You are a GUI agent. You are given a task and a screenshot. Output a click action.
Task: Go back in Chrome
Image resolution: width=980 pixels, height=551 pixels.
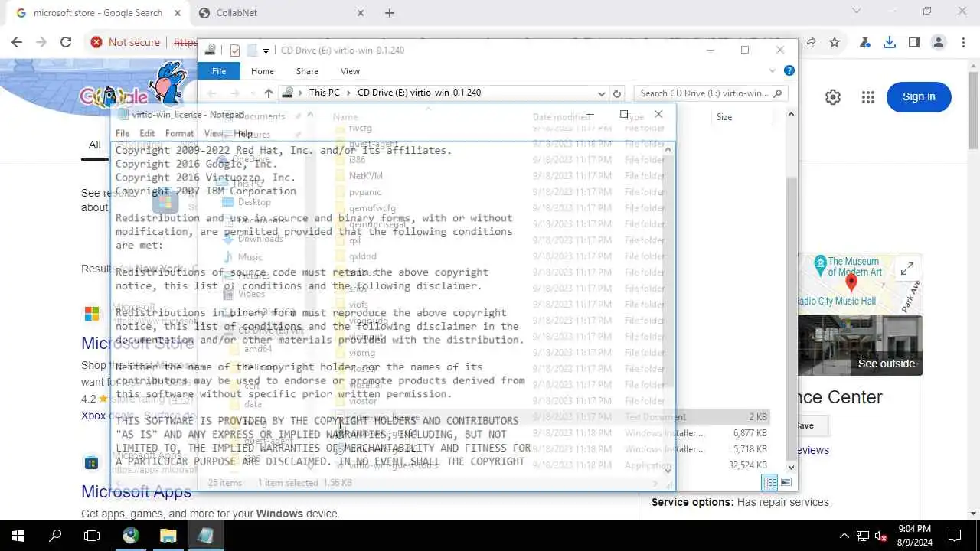(x=18, y=43)
